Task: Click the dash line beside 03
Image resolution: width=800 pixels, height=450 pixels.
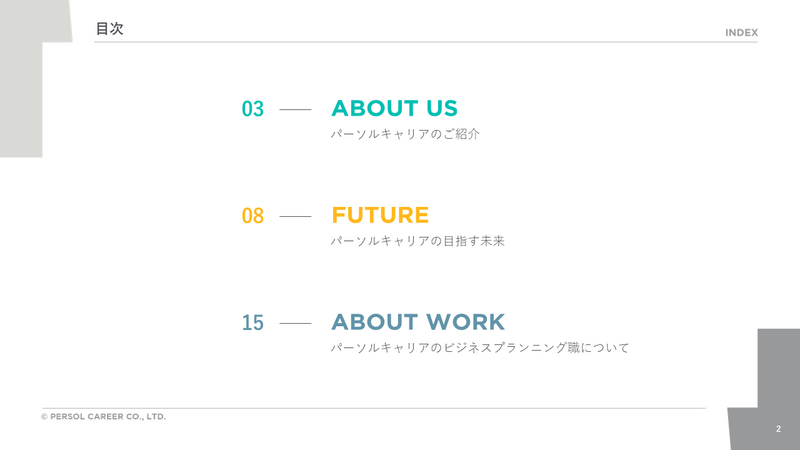Action: tap(295, 109)
